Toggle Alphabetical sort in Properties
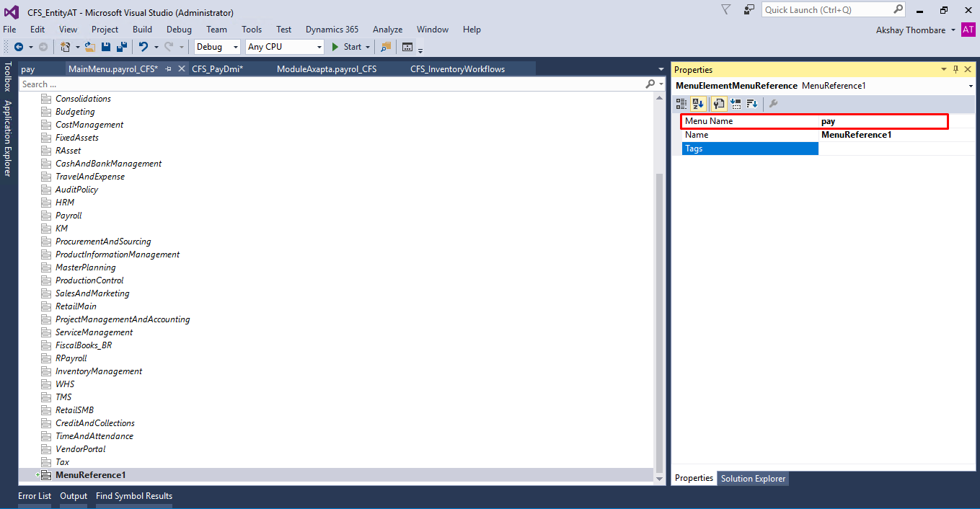This screenshot has width=980, height=509. click(698, 104)
